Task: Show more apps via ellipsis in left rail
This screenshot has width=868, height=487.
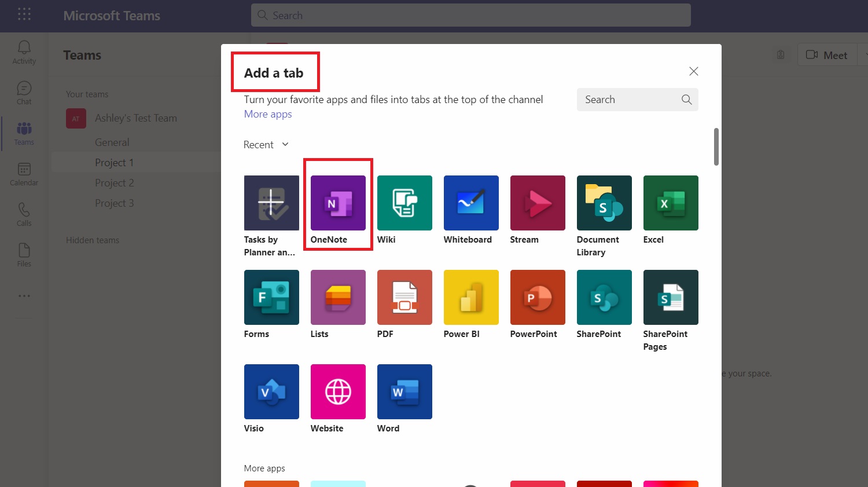Action: coord(24,296)
